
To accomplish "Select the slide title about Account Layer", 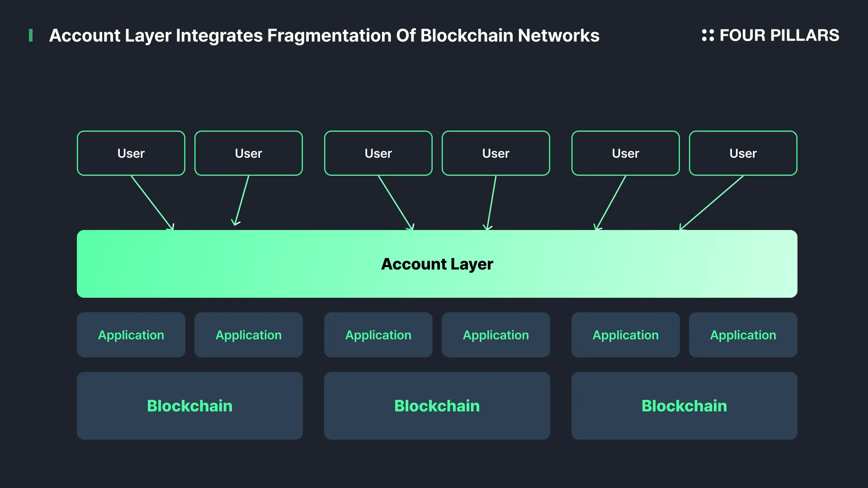I will pos(324,36).
